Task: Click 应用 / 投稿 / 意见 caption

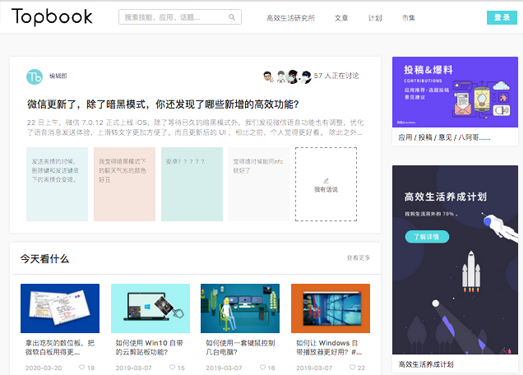Action: pyautogui.click(x=444, y=137)
